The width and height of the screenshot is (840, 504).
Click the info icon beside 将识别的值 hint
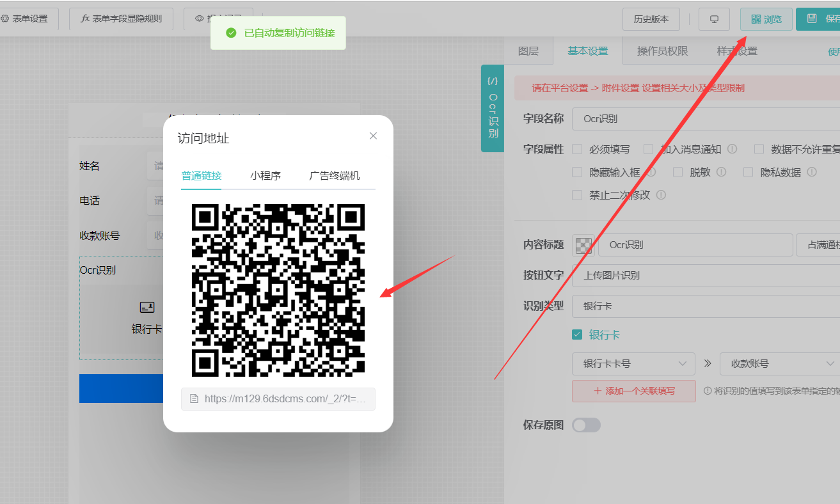(708, 391)
